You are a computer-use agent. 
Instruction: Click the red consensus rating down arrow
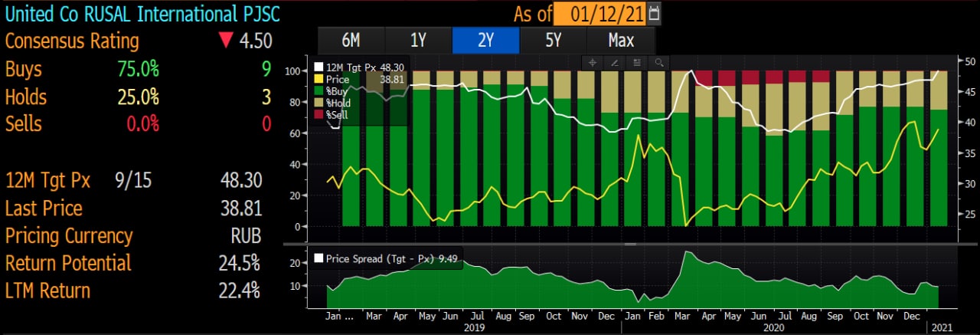point(225,41)
